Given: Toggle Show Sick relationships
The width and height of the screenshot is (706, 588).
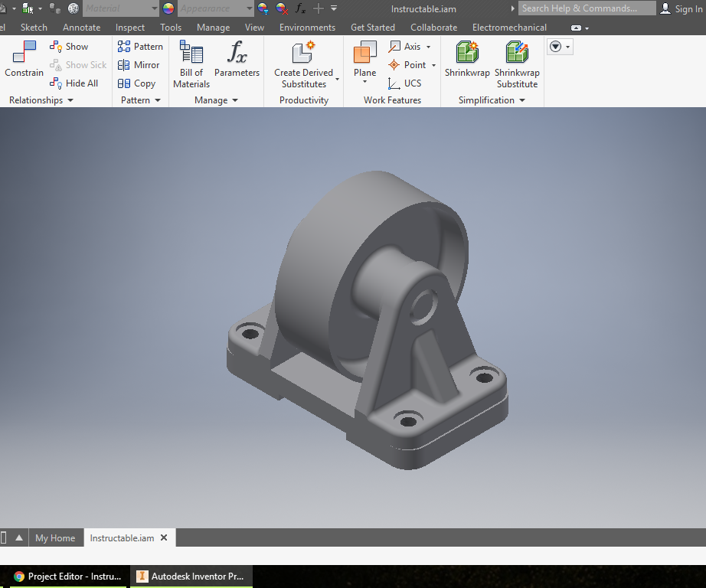Looking at the screenshot, I should pos(78,64).
